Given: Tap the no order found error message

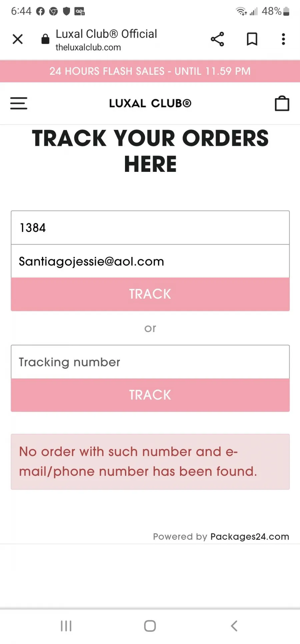Looking at the screenshot, I should [x=150, y=462].
